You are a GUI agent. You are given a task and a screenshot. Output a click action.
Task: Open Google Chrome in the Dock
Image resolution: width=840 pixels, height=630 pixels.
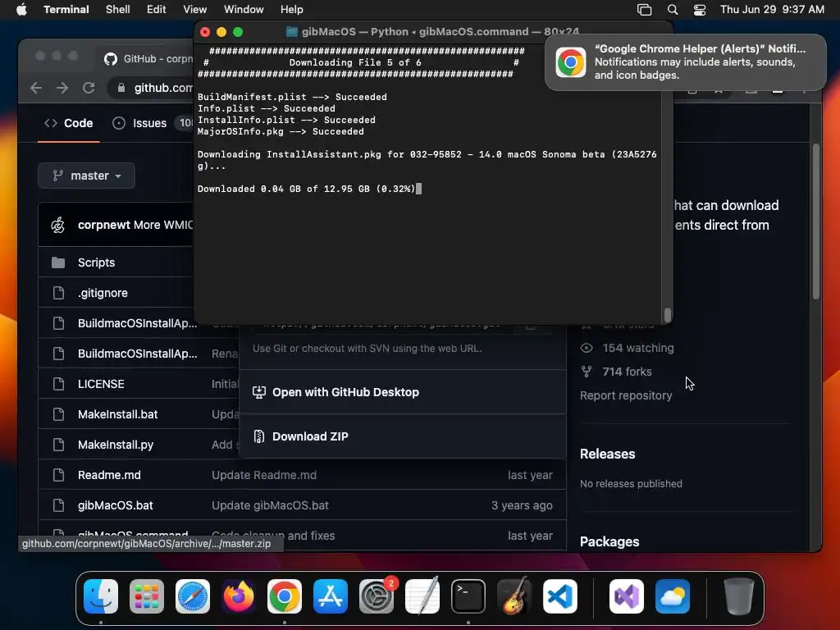pyautogui.click(x=285, y=596)
